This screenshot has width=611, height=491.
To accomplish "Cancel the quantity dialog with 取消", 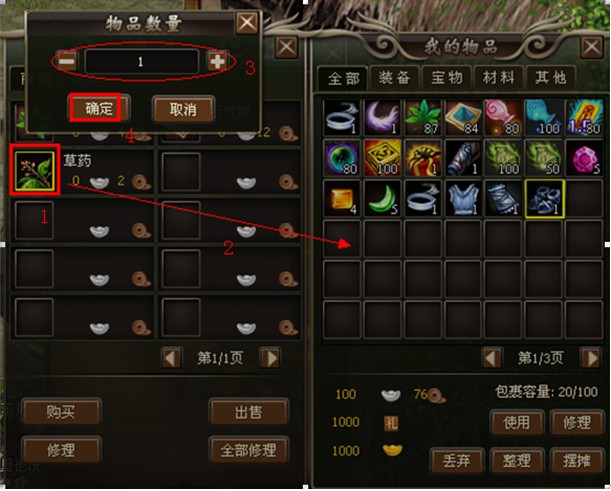I will click(184, 109).
